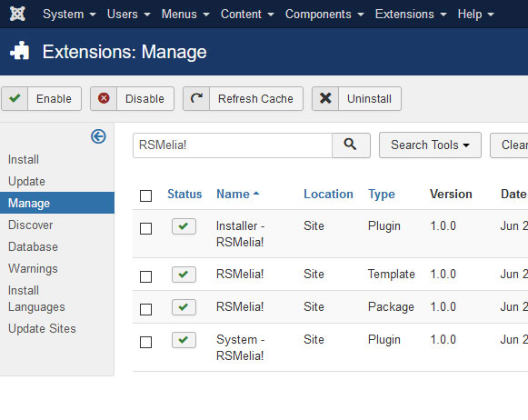Open Update Sites in the sidebar
This screenshot has height=420, width=528.
click(x=42, y=328)
